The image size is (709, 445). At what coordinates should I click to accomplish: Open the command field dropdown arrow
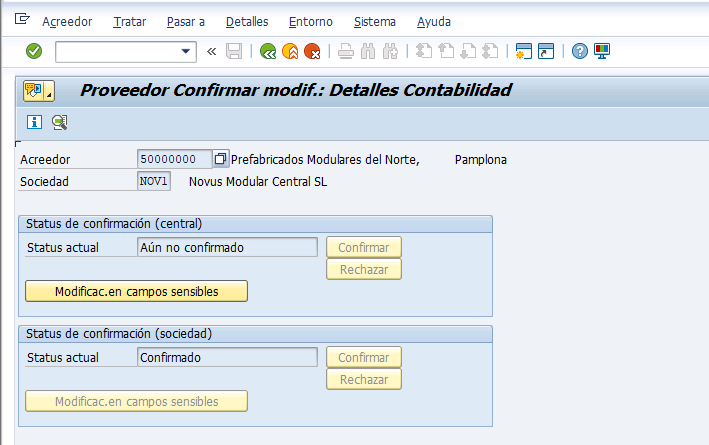pyautogui.click(x=185, y=51)
